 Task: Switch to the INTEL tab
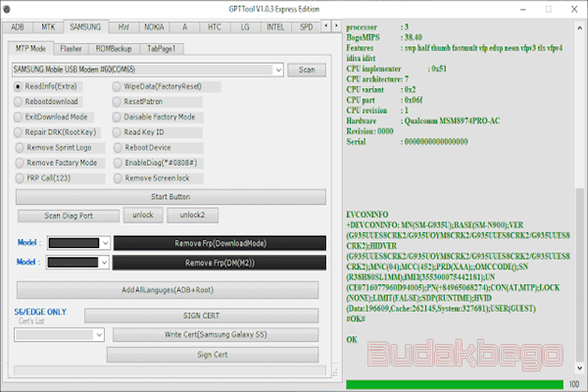(275, 27)
